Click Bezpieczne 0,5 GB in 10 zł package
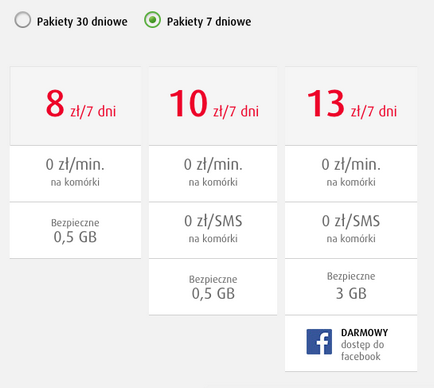The height and width of the screenshot is (388, 434). click(x=213, y=287)
